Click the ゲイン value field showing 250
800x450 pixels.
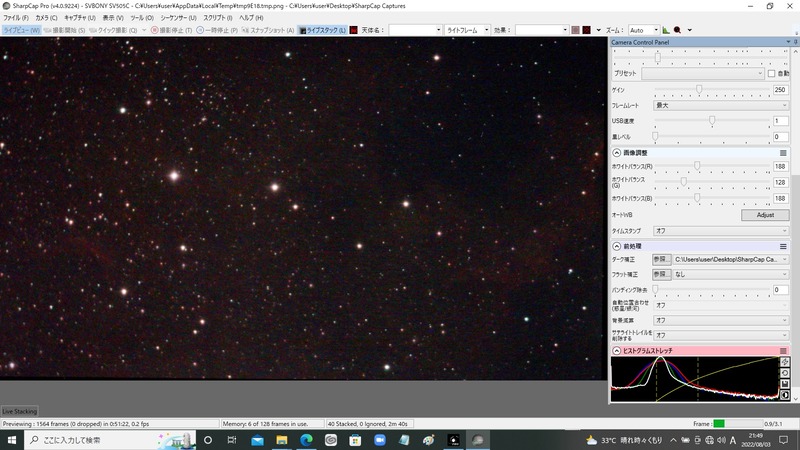pyautogui.click(x=781, y=90)
